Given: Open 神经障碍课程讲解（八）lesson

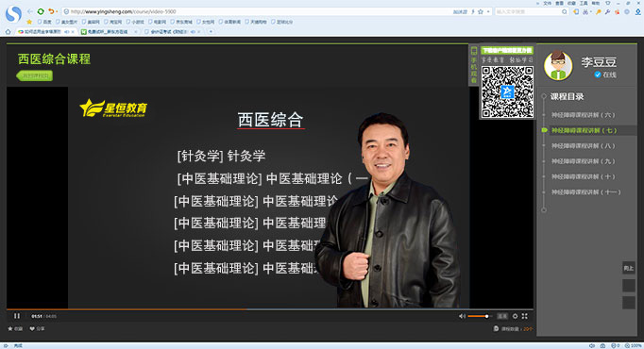Looking at the screenshot, I should coord(583,146).
